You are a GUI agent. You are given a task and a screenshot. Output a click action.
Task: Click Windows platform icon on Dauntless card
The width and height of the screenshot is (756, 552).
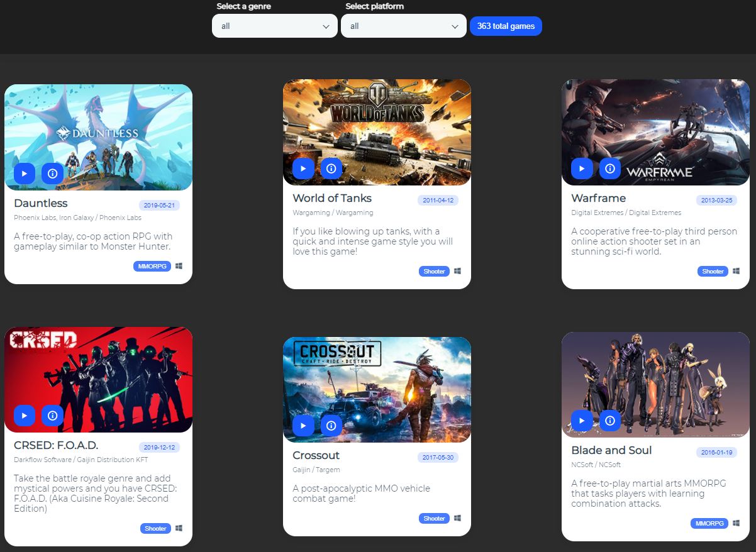coord(179,266)
